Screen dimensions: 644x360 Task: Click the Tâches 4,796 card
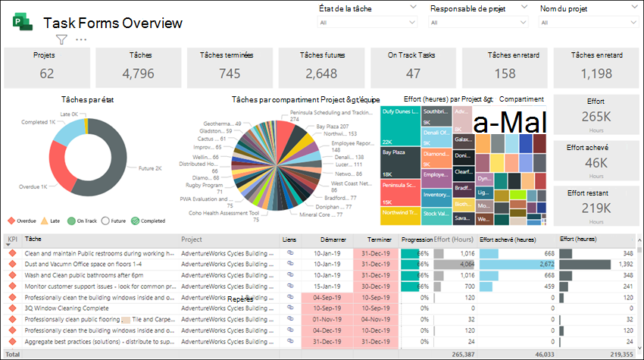click(139, 67)
